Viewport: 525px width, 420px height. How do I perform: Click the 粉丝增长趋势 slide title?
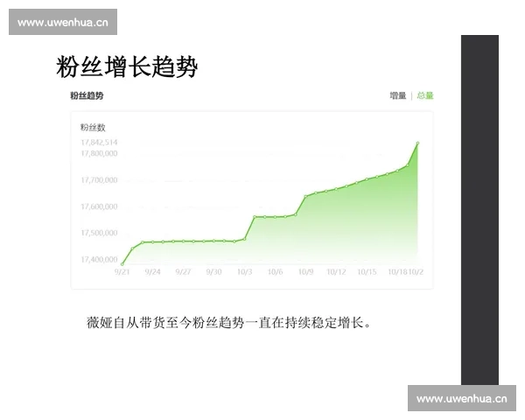click(127, 67)
